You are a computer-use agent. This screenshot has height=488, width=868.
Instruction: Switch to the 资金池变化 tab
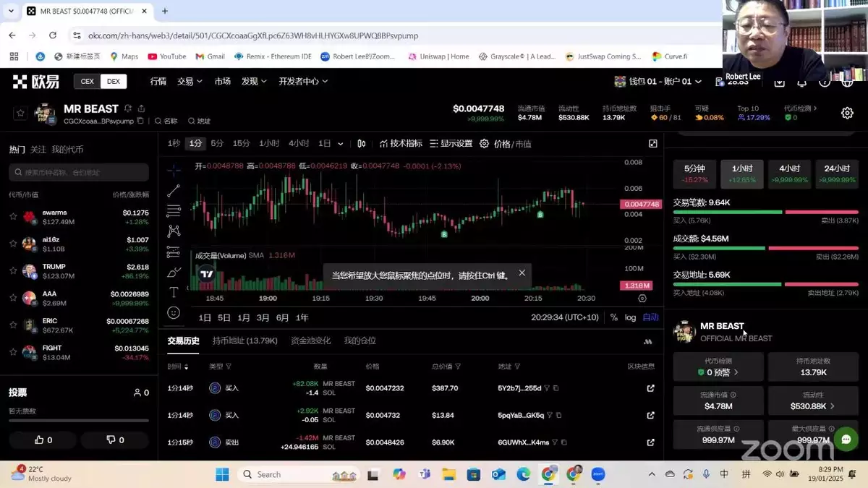pyautogui.click(x=311, y=341)
